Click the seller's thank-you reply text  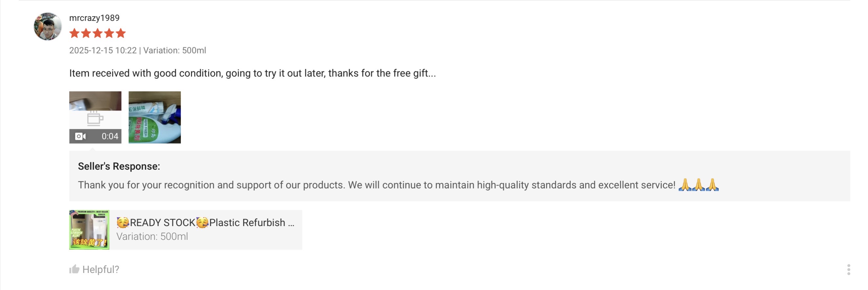point(376,185)
